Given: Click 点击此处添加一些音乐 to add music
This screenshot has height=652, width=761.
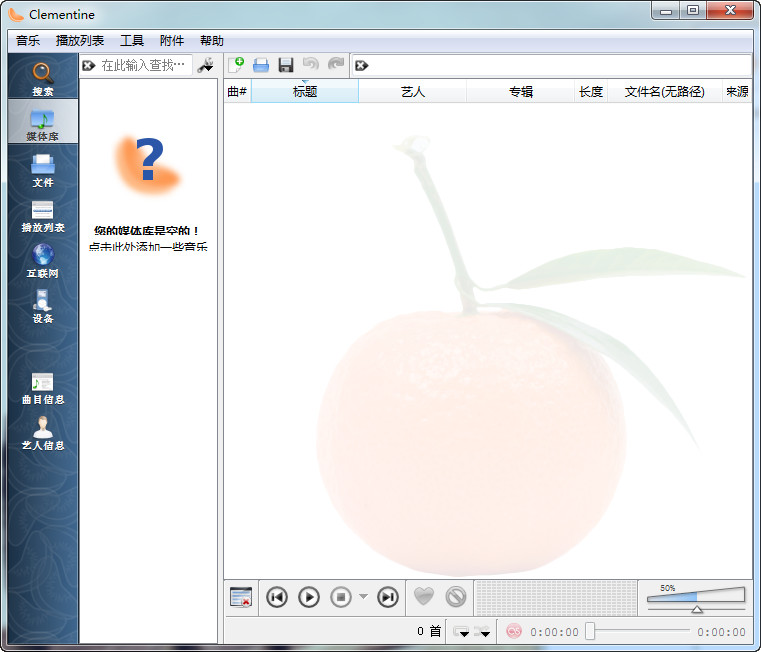Looking at the screenshot, I should pos(148,247).
